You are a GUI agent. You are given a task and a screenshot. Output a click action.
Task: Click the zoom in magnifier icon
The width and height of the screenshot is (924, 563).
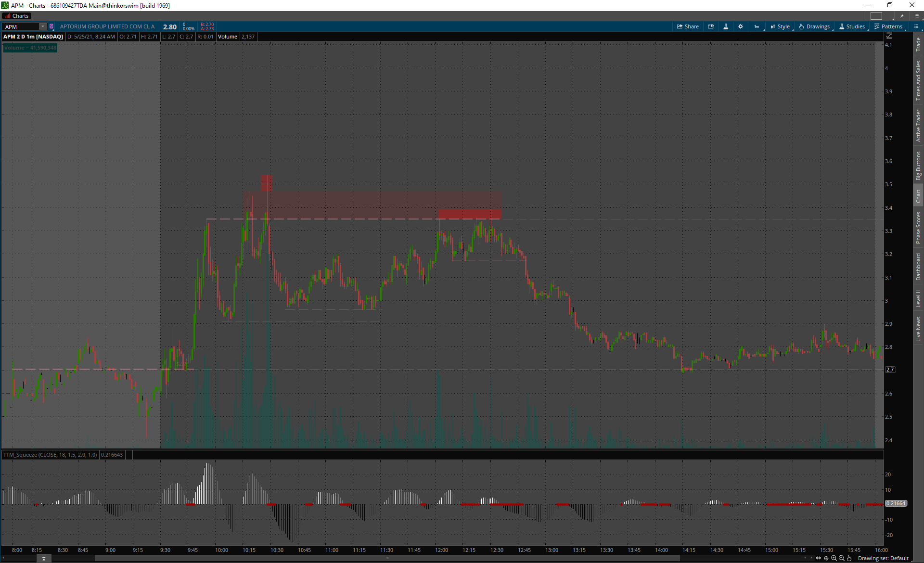[834, 558]
